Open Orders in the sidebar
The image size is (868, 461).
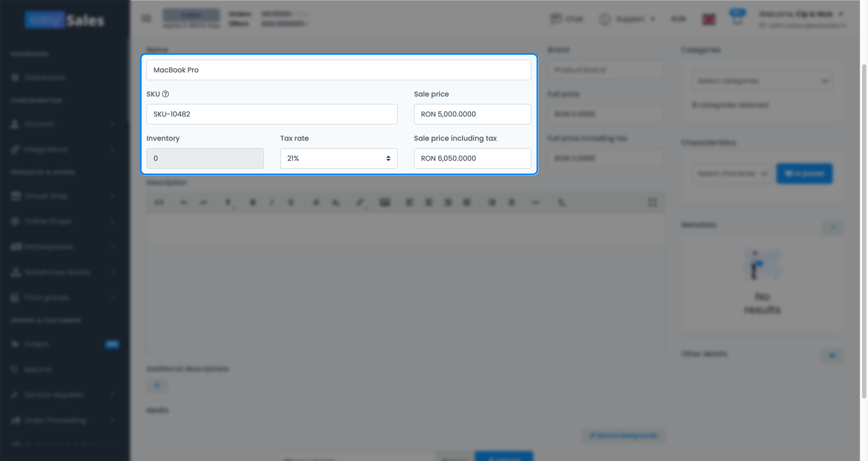[64, 344]
